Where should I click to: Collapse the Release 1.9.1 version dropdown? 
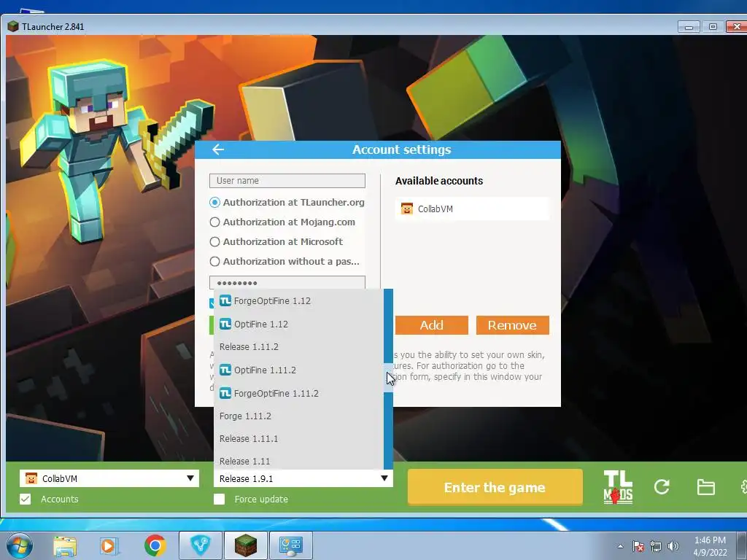tap(303, 478)
